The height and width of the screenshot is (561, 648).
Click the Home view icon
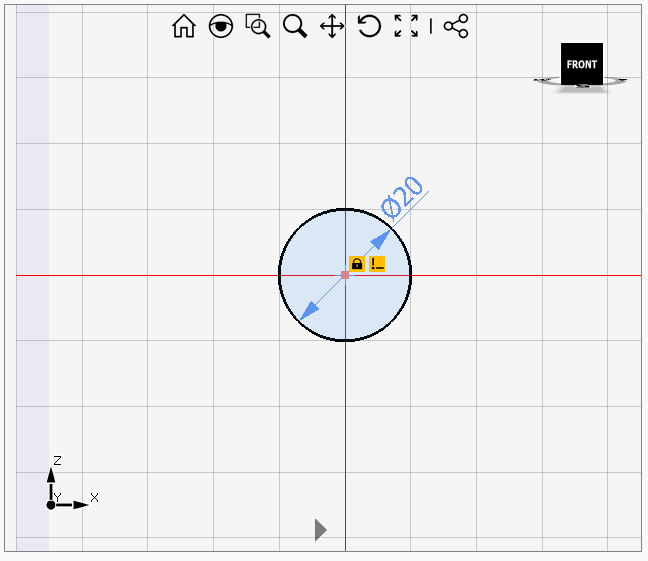(x=184, y=27)
